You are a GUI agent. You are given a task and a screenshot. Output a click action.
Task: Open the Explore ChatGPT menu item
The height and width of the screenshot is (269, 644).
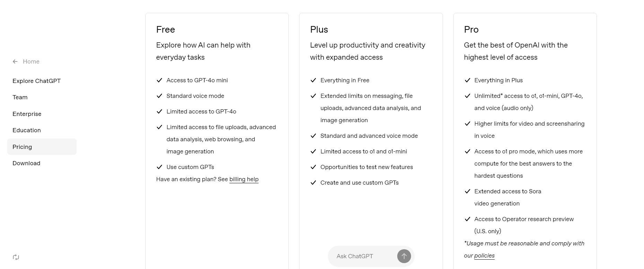point(36,81)
